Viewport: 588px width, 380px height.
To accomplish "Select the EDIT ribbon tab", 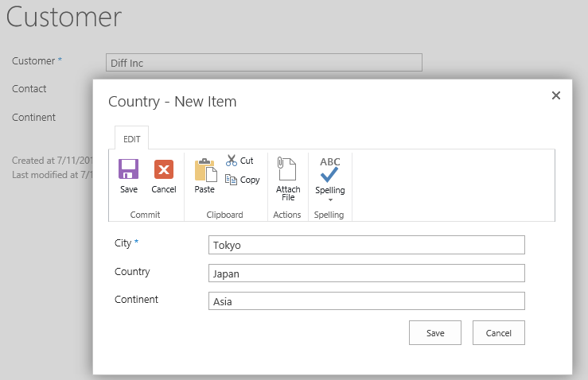I will pyautogui.click(x=131, y=139).
